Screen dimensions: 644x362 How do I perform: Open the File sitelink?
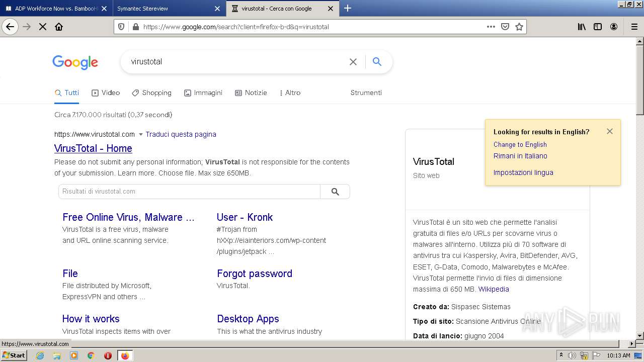click(x=70, y=274)
